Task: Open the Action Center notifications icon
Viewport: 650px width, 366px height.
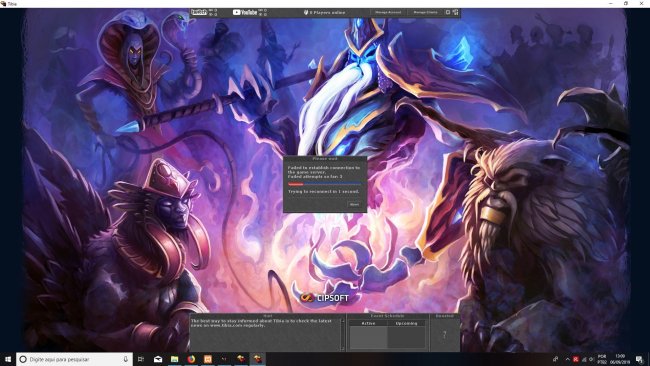Action: (640, 359)
